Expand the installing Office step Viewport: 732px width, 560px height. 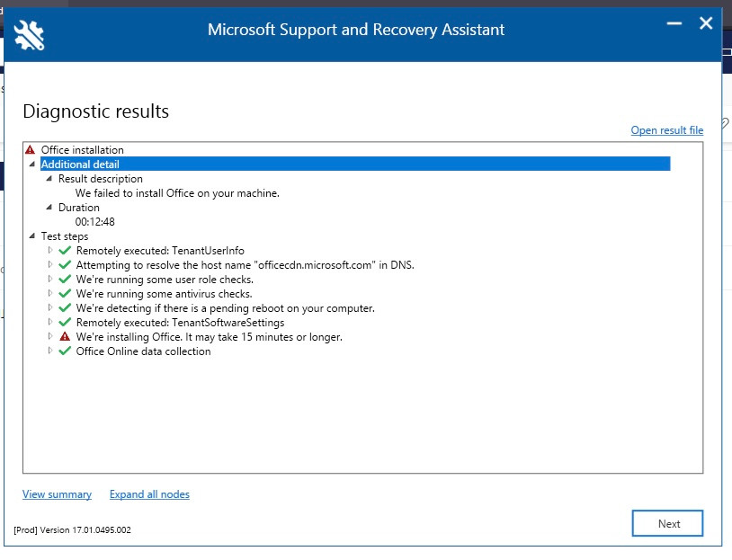(x=50, y=336)
